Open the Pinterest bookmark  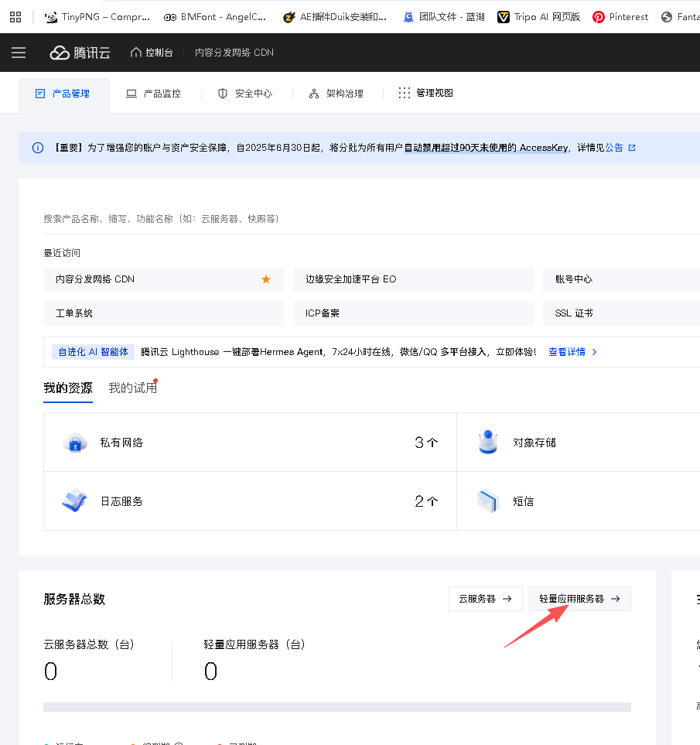(x=620, y=17)
